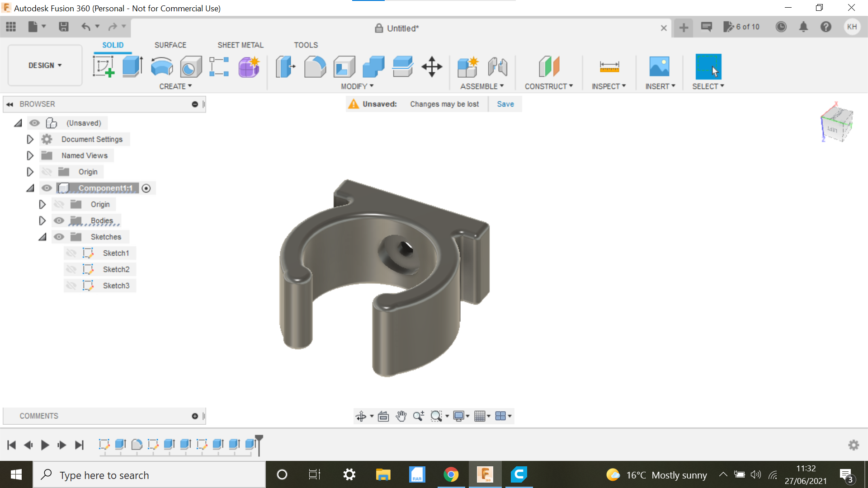Select the Fillet tool
The height and width of the screenshot is (488, 868).
coord(315,67)
